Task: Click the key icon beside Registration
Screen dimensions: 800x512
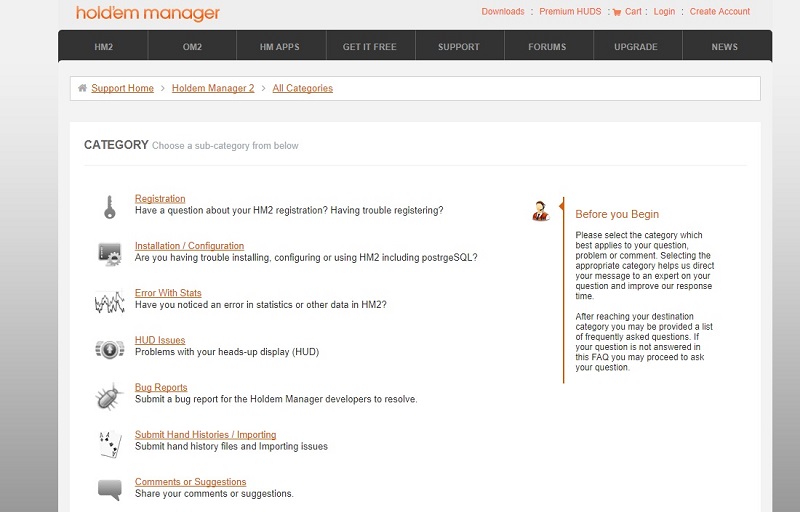Action: coord(109,207)
